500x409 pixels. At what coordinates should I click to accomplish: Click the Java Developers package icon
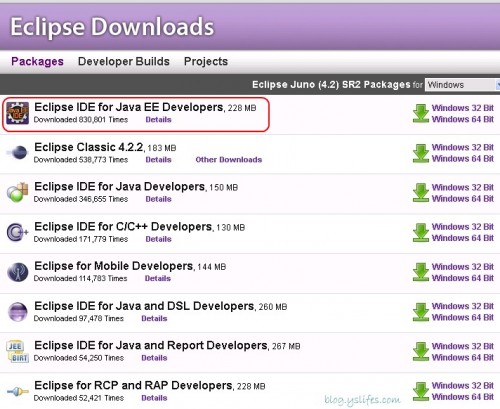click(x=18, y=192)
